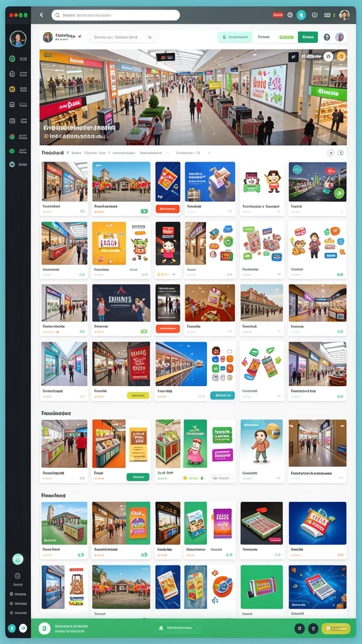Open the first mall thumbnail in the grid
The height and width of the screenshot is (644, 362).
(65, 182)
